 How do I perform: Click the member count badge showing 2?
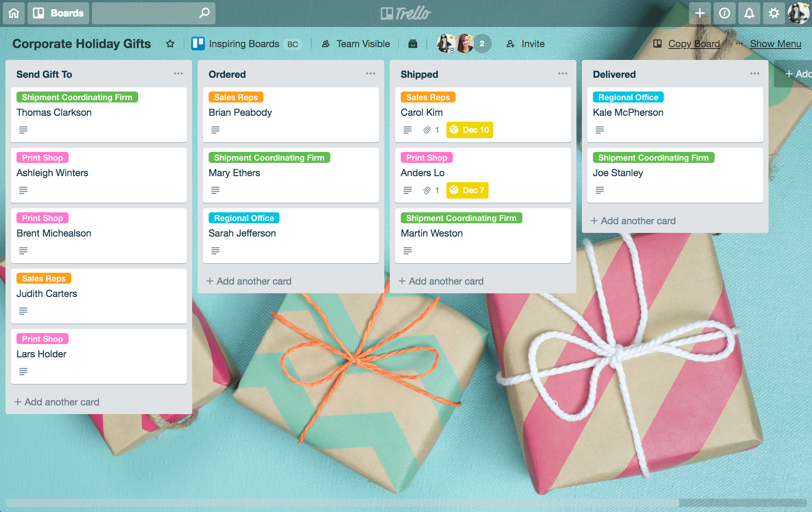tap(482, 44)
